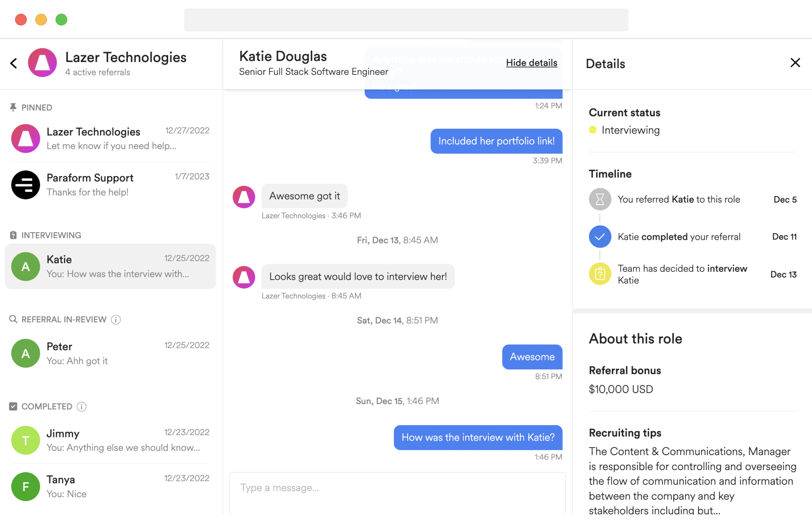Go back using the left chevron arrow

14,63
